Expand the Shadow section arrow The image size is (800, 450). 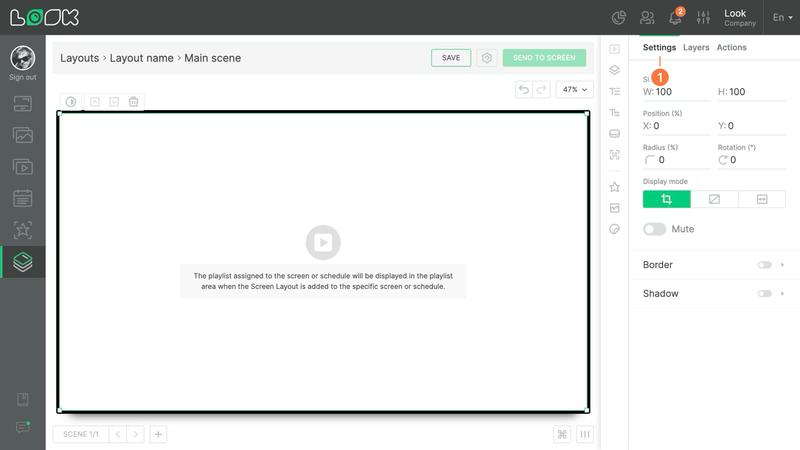click(x=782, y=293)
